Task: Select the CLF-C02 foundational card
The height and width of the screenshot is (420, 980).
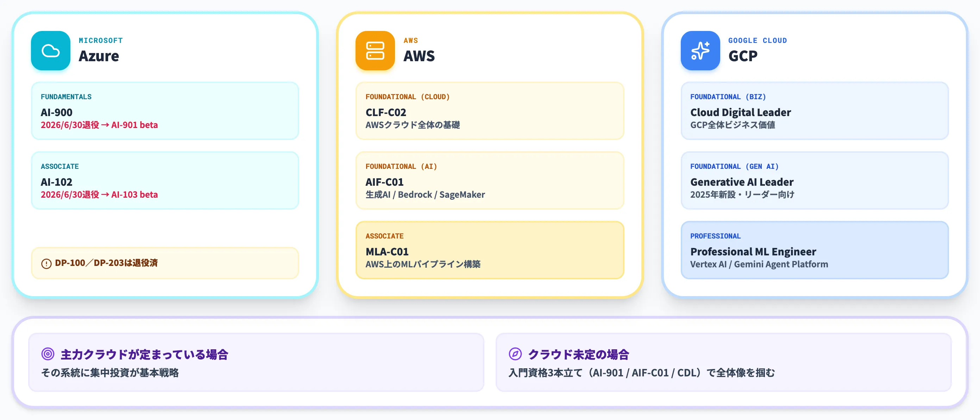Action: coord(490,110)
